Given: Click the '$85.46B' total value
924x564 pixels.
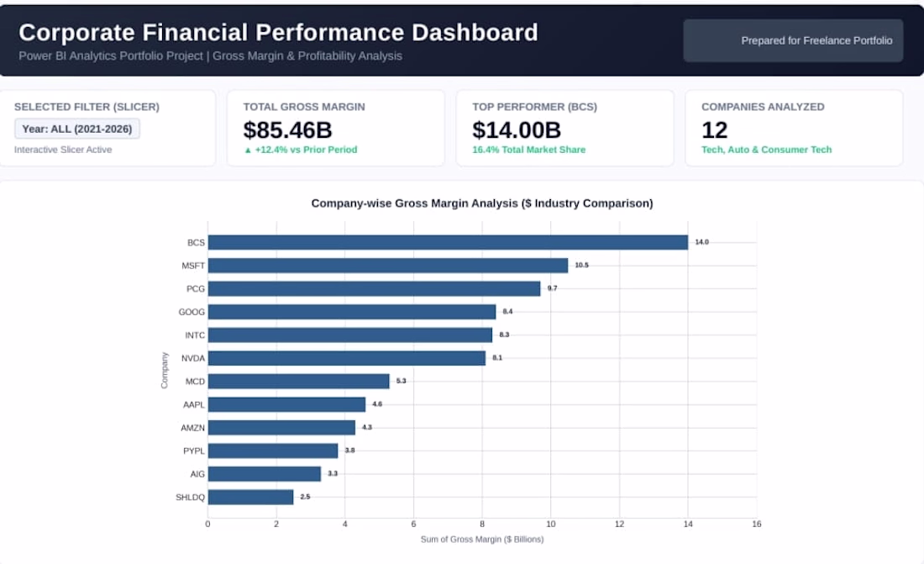Looking at the screenshot, I should point(287,129).
